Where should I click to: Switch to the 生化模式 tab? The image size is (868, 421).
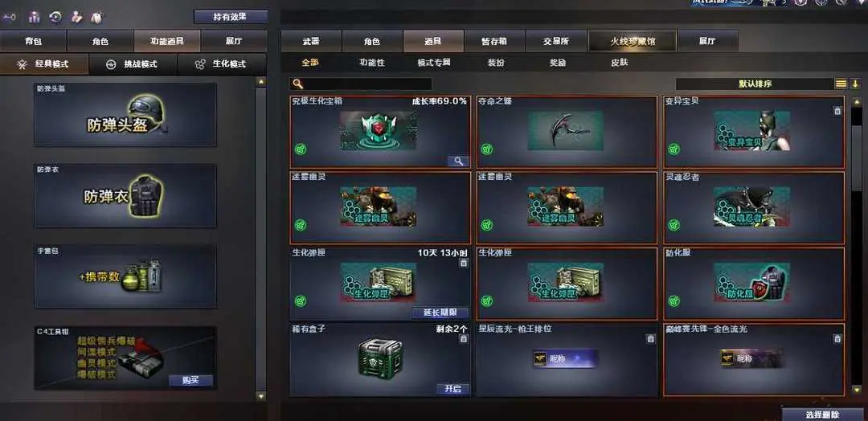[x=223, y=64]
